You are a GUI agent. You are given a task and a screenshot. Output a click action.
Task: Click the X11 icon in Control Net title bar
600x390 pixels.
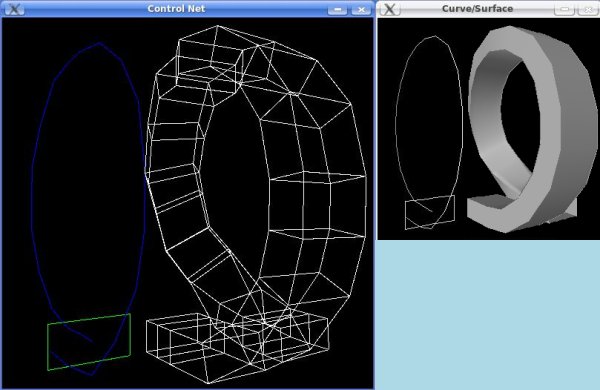tap(14, 9)
